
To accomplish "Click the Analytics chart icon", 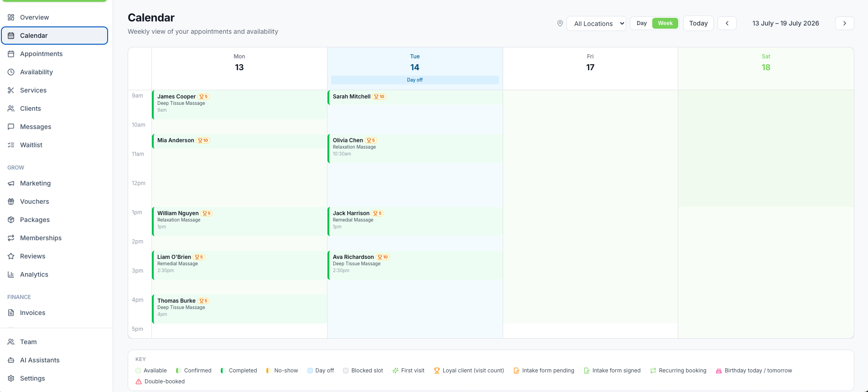I will click(11, 274).
